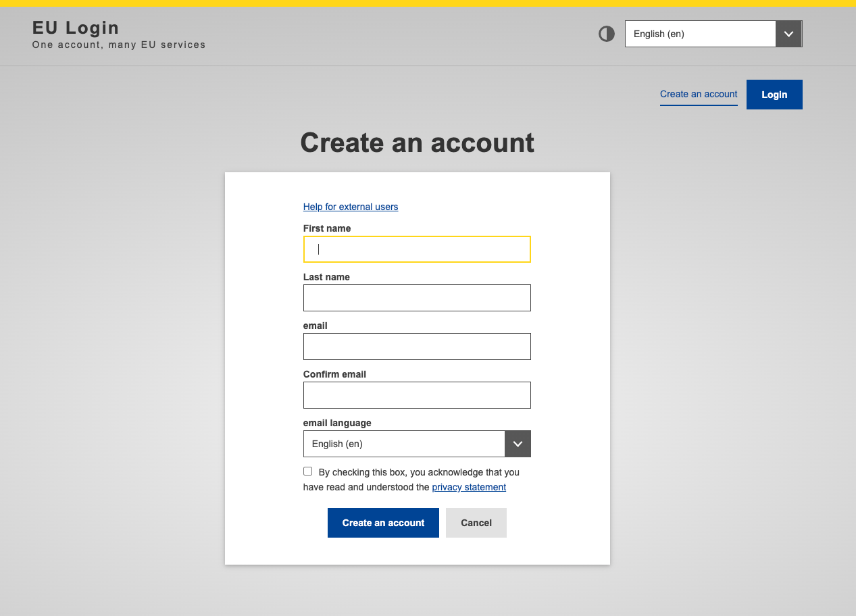Open Help for external users link
This screenshot has height=616, width=856.
(x=351, y=207)
